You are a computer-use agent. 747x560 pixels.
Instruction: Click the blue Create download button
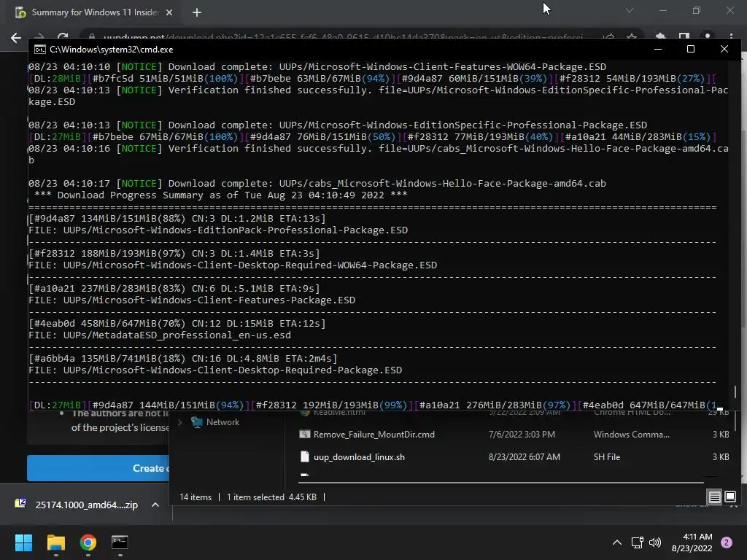pyautogui.click(x=98, y=468)
